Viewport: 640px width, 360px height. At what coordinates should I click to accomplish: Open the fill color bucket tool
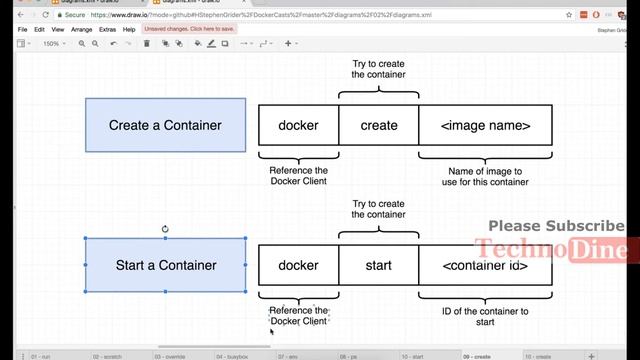click(198, 43)
